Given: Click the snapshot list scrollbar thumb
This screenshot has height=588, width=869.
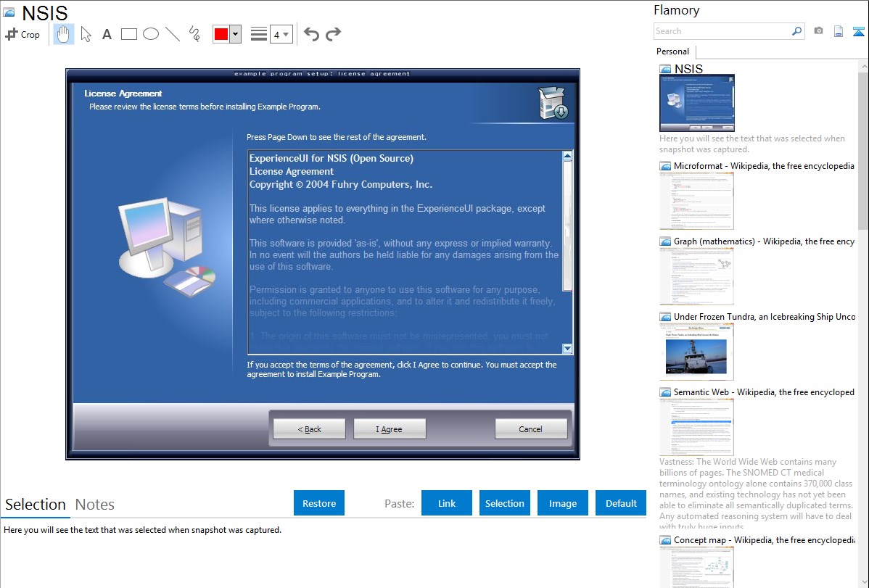Looking at the screenshot, I should click(863, 150).
